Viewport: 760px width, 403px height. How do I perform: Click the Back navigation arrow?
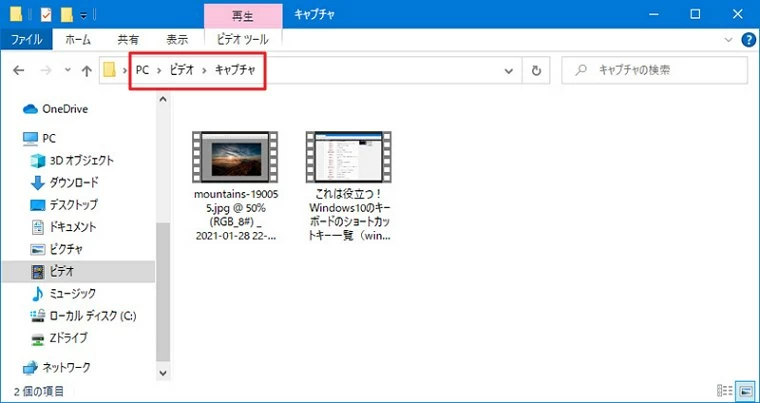[x=18, y=71]
